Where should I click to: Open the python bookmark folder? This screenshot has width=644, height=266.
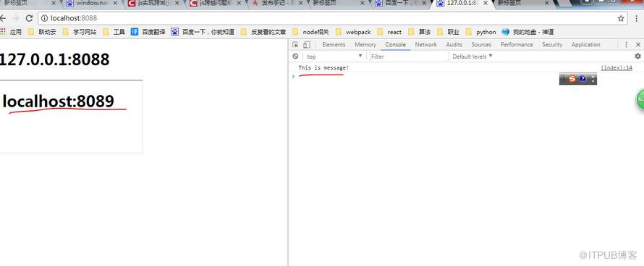[x=480, y=32]
